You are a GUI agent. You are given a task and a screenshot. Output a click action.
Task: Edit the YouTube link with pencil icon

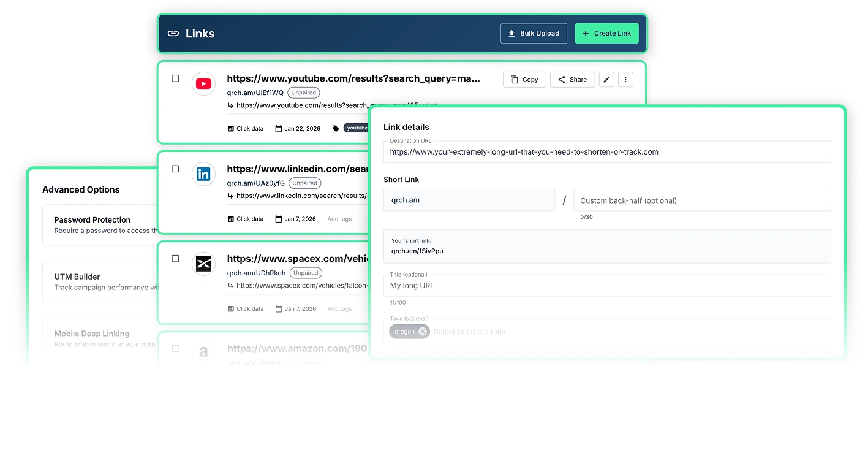pos(606,80)
